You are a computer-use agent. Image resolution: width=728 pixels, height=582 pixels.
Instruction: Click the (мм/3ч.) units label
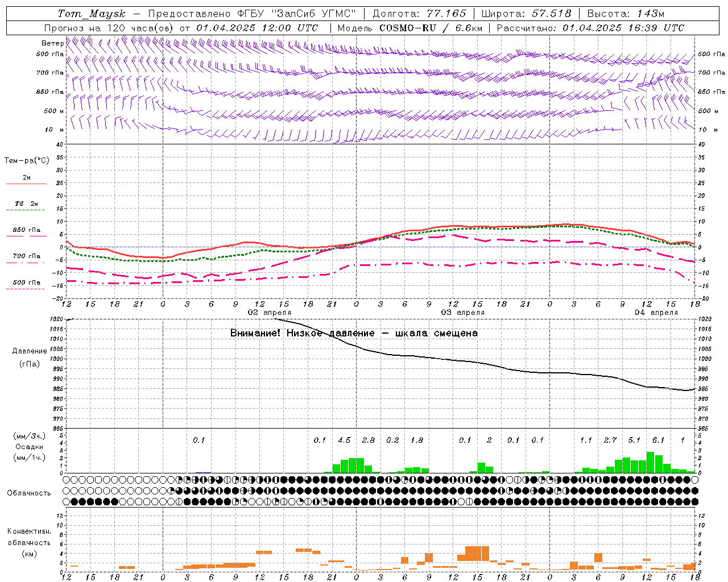tap(30, 436)
